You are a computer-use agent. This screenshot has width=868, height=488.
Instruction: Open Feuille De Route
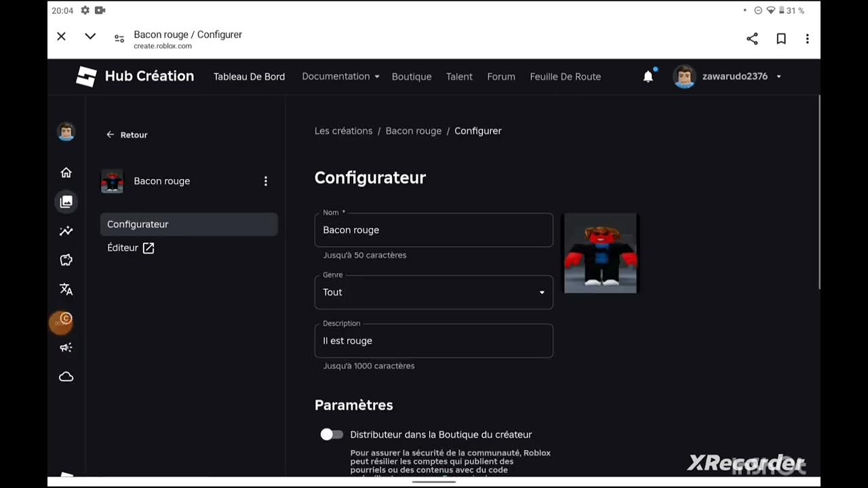566,77
